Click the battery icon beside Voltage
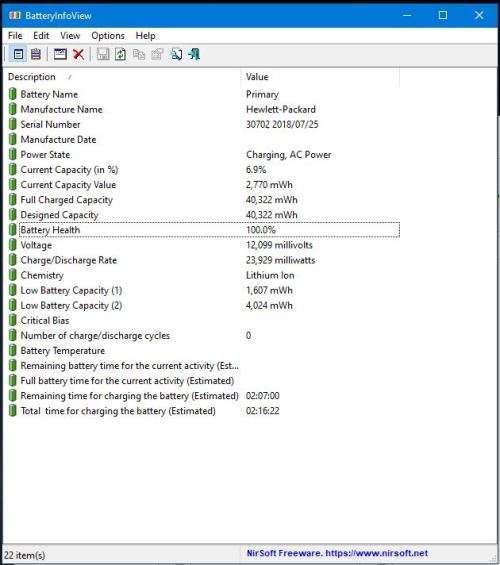This screenshot has height=565, width=500. pos(13,245)
